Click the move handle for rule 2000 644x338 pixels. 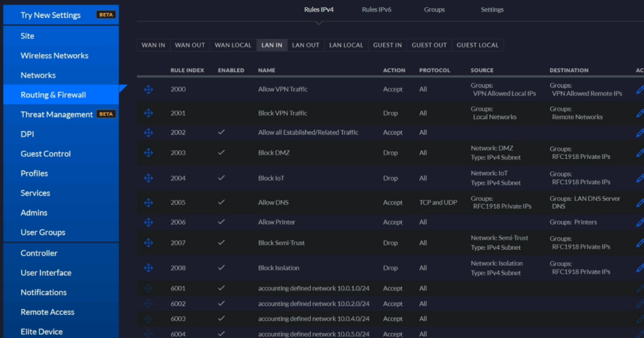pos(148,89)
